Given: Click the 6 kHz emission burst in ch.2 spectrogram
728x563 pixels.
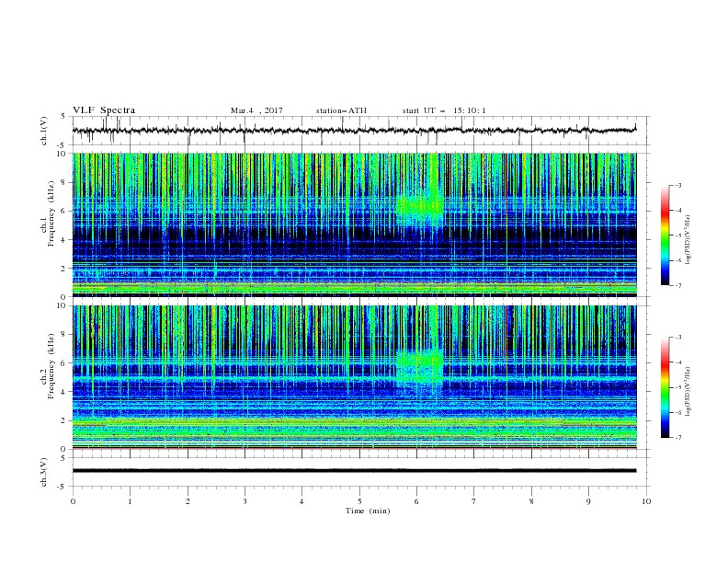Looking at the screenshot, I should [x=420, y=364].
